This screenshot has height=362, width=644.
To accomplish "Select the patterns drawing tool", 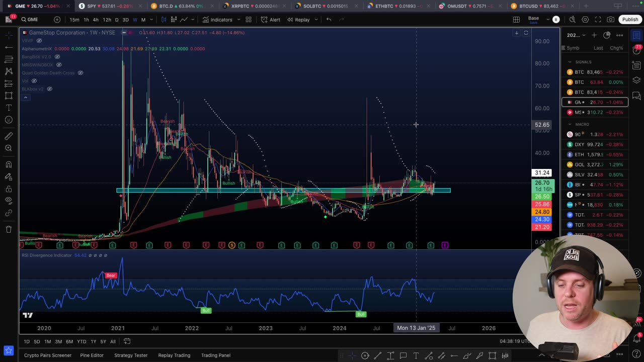I will [9, 71].
